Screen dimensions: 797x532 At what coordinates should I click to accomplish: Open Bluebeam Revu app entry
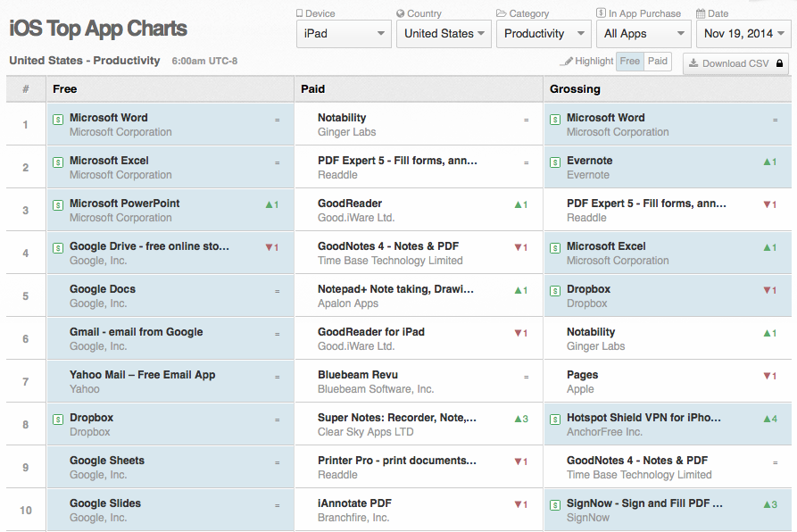coord(358,375)
